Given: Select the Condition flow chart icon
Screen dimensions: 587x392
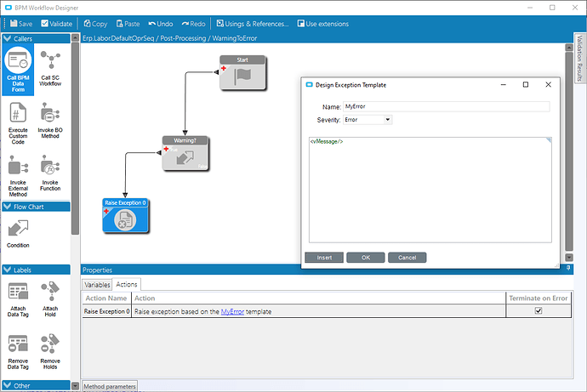Looking at the screenshot, I should (x=18, y=228).
